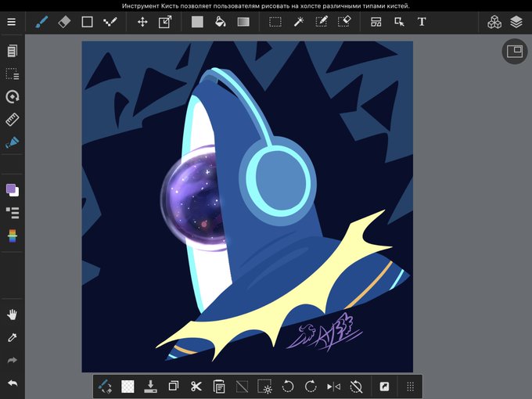532x399 pixels.
Task: Select the dotted-line checkmark pen tool
Action: coord(110,23)
